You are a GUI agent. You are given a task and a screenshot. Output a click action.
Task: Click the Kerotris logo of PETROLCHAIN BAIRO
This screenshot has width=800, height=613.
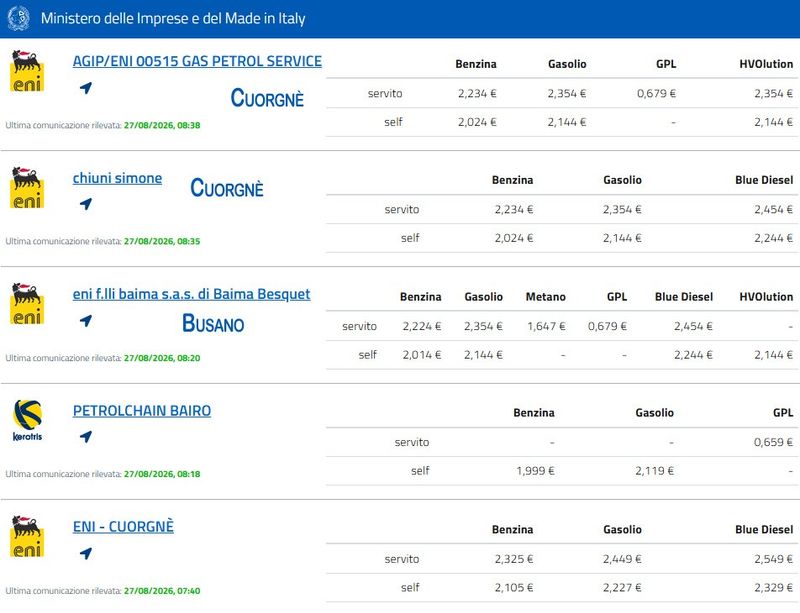pyautogui.click(x=28, y=421)
